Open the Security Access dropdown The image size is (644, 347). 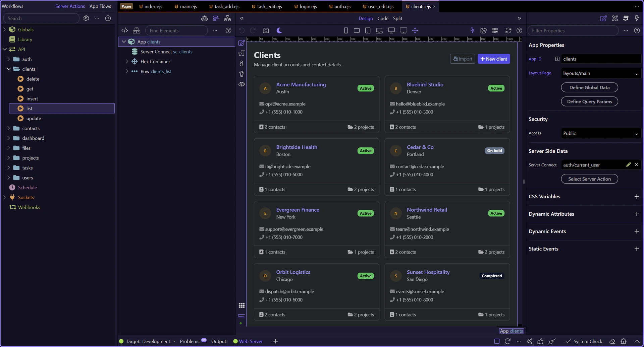point(601,133)
